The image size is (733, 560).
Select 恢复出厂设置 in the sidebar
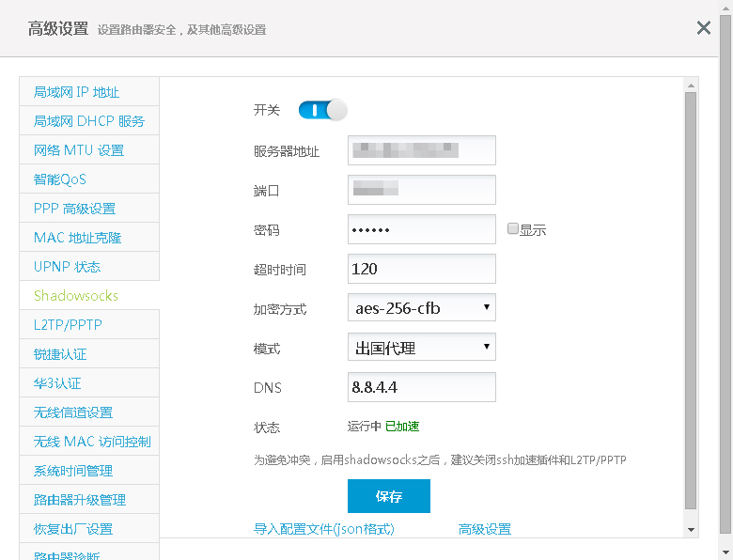(x=89, y=528)
